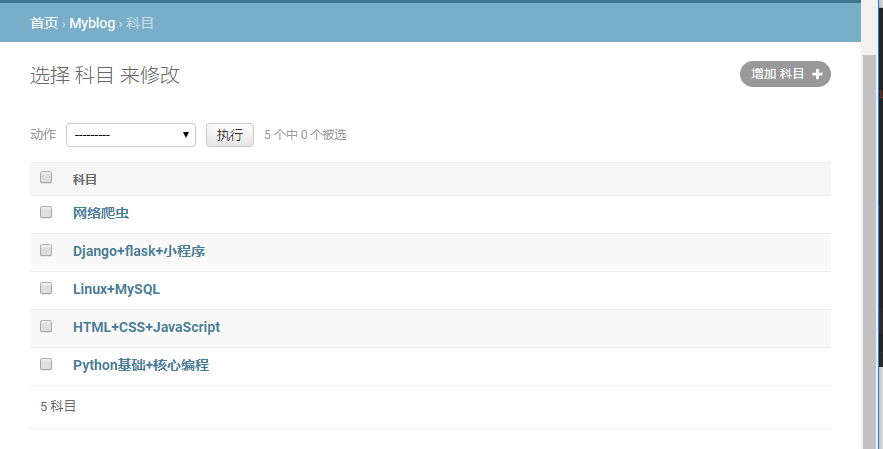
Task: Open the 网络爬虫 subject link
Action: click(101, 213)
